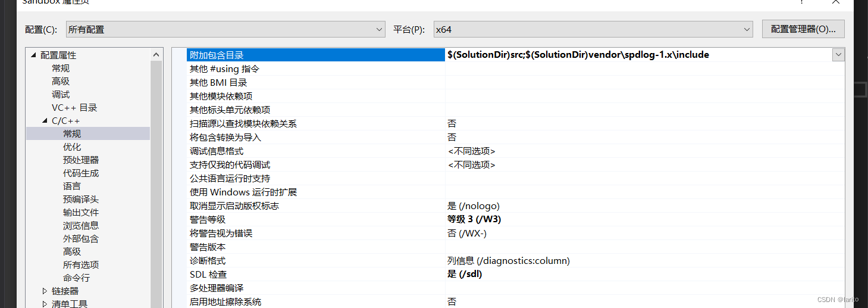
Task: Open the 平台 platform dropdown showing x64
Action: [593, 29]
